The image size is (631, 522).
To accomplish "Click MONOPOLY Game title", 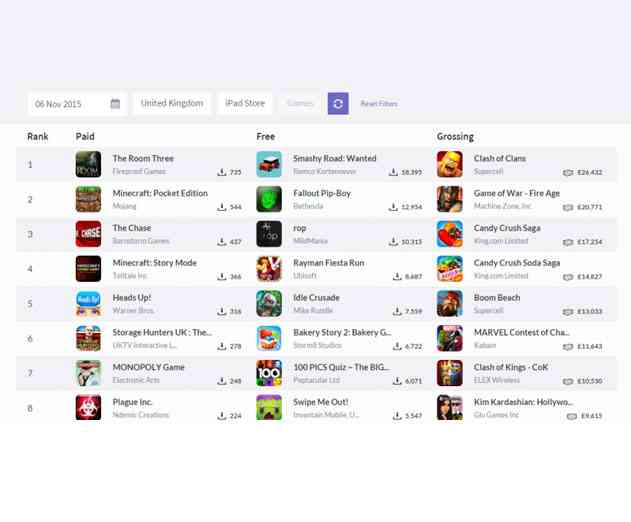I will (148, 367).
